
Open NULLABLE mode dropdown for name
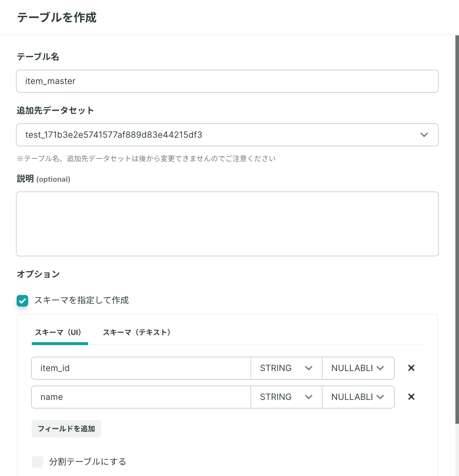358,397
